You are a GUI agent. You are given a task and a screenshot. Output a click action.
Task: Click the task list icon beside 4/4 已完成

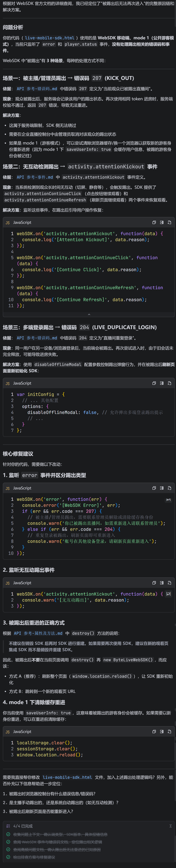coord(8,826)
